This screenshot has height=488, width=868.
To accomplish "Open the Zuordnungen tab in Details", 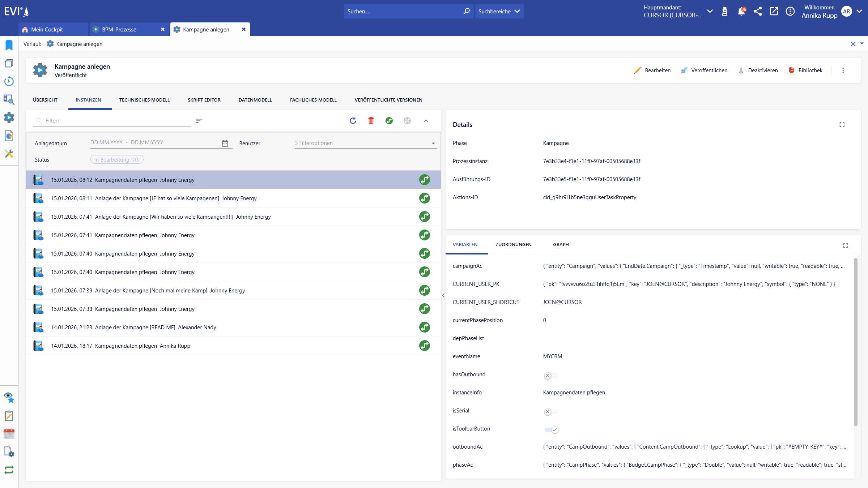I will (514, 244).
